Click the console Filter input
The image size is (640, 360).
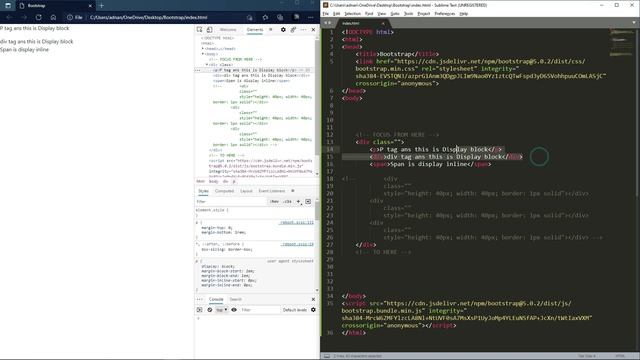pyautogui.click(x=259, y=310)
